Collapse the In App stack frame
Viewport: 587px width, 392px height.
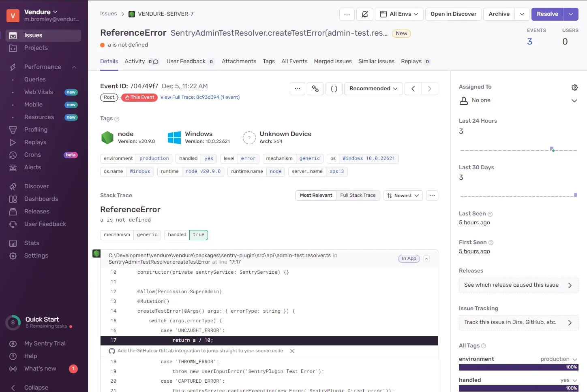tap(426, 259)
